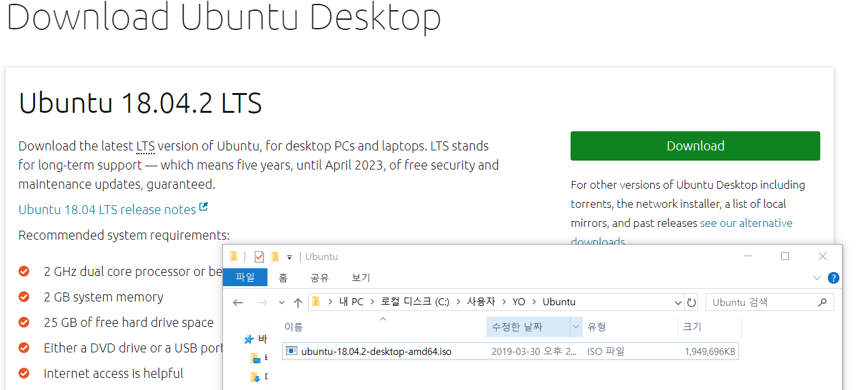Sort by the 수정한 날짜 column header
Image resolution: width=868 pixels, height=390 pixels.
[x=528, y=327]
